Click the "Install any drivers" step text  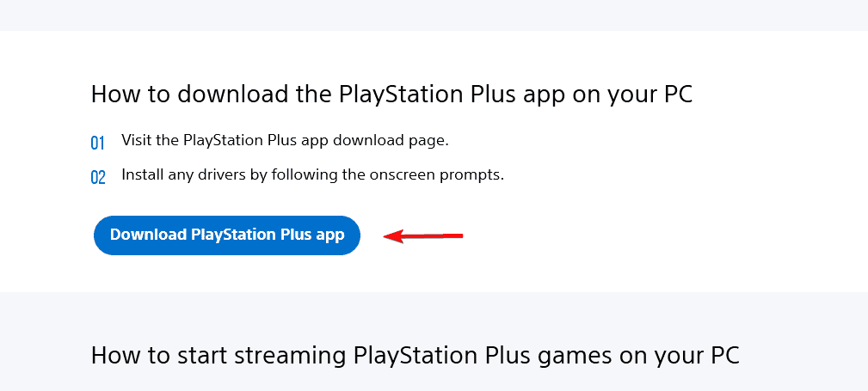coord(312,174)
